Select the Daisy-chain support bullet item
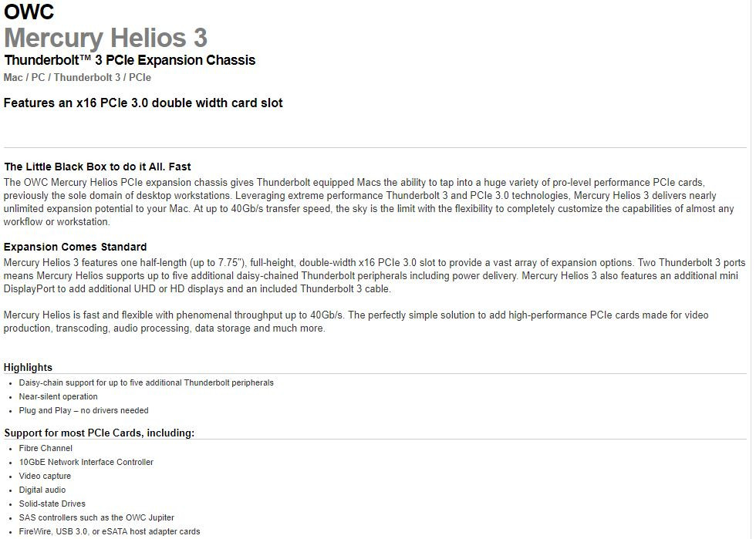 point(146,382)
